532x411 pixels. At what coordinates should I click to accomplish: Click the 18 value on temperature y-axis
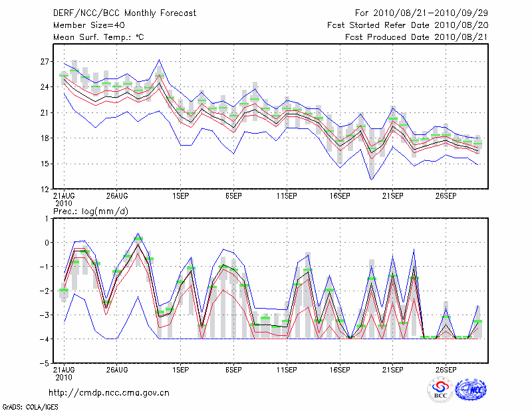click(45, 138)
